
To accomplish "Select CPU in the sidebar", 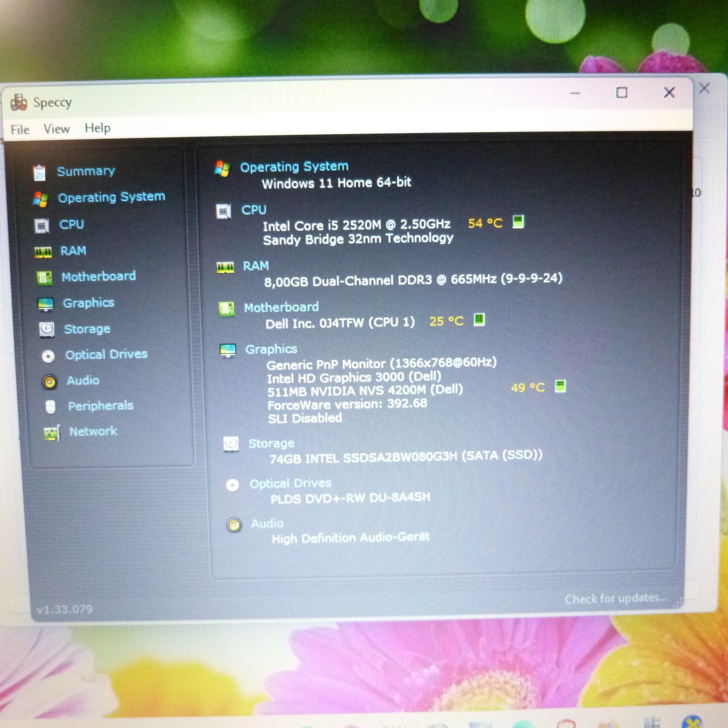I will click(71, 224).
